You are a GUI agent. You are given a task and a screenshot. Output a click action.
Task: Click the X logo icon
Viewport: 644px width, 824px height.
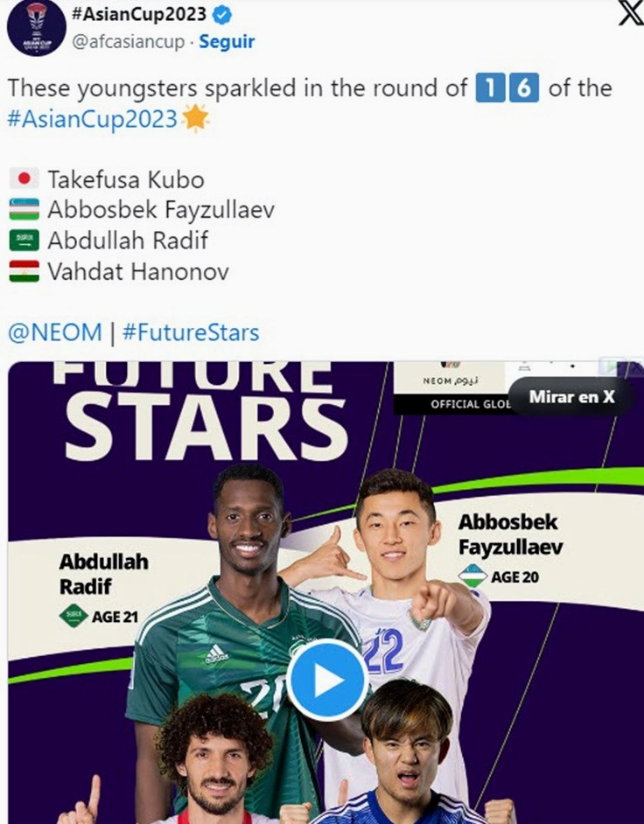click(x=631, y=13)
